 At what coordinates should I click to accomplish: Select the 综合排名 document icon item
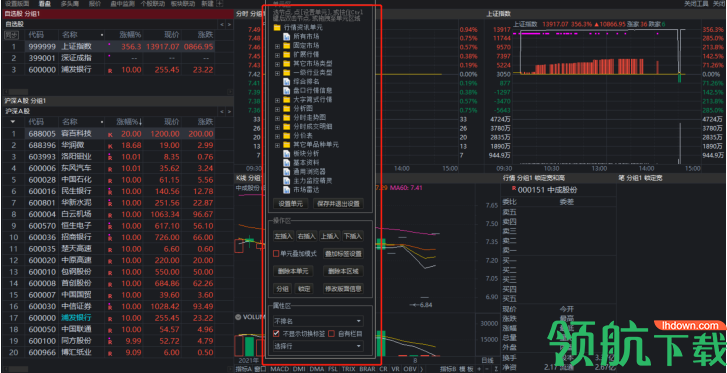(x=286, y=81)
